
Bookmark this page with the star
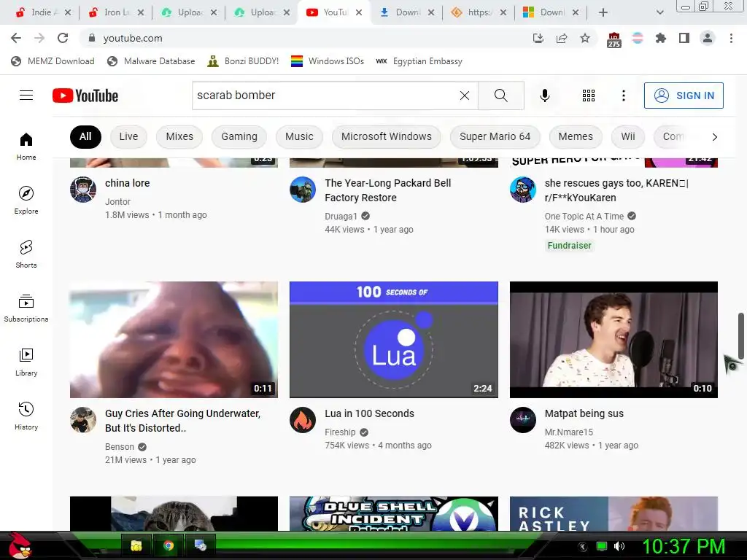point(585,38)
